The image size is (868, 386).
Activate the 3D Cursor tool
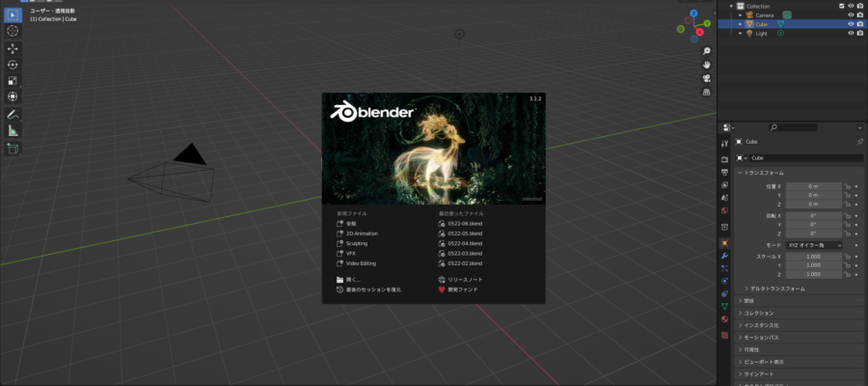(x=13, y=31)
